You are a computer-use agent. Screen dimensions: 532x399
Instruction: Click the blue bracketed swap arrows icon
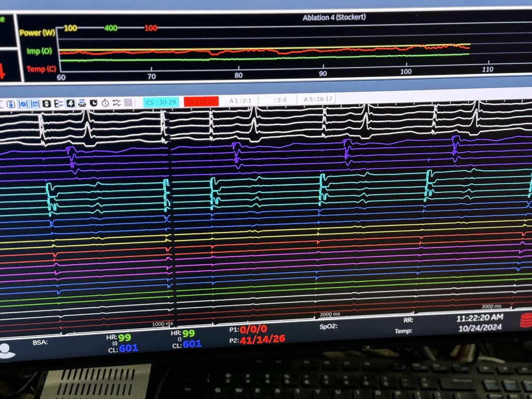point(35,104)
